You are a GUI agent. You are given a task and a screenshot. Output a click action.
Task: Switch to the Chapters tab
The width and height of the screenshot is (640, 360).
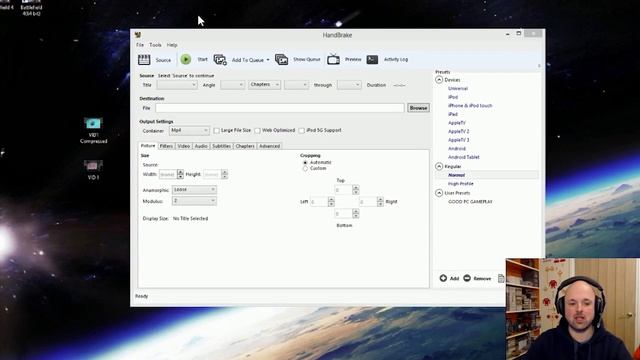pos(245,146)
